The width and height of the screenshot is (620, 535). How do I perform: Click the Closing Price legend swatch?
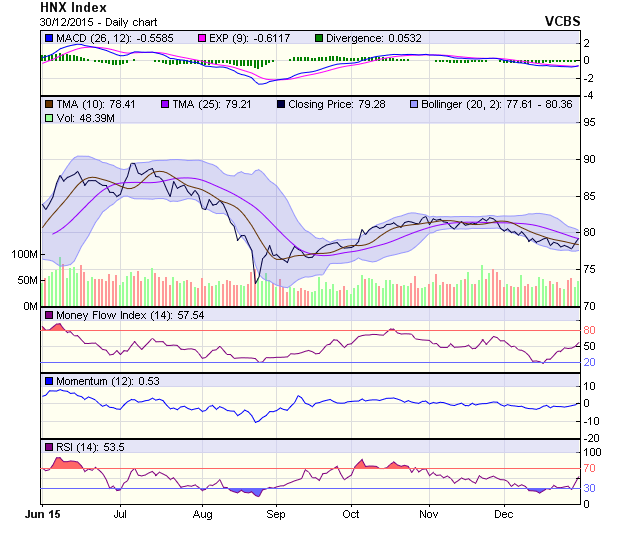click(x=283, y=103)
